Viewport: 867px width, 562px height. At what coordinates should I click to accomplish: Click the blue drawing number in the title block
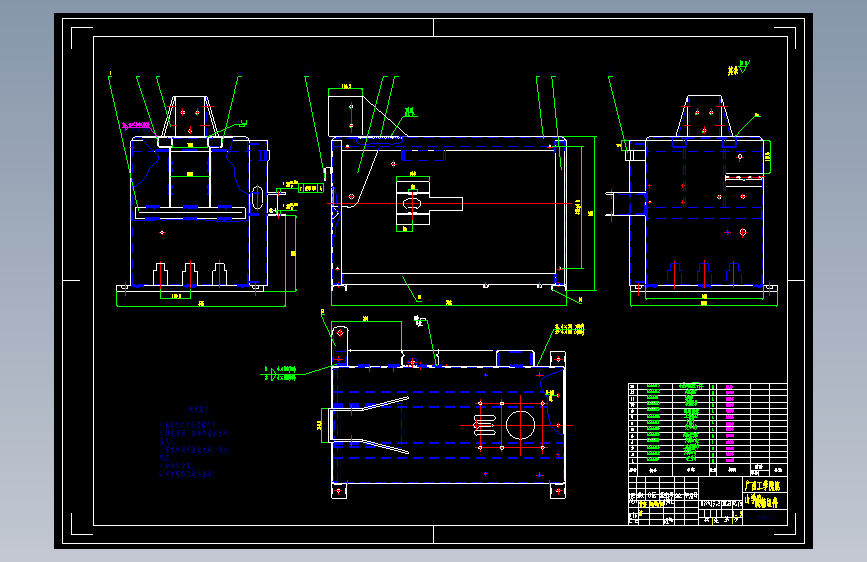pos(765,518)
